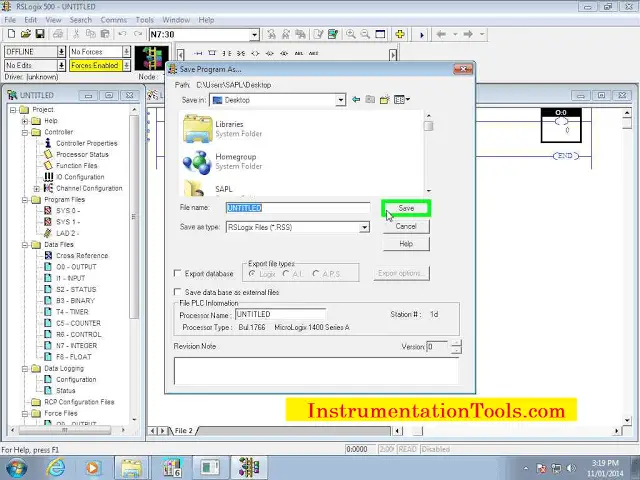Click the floppy disk Save toolbar icon

[40, 34]
